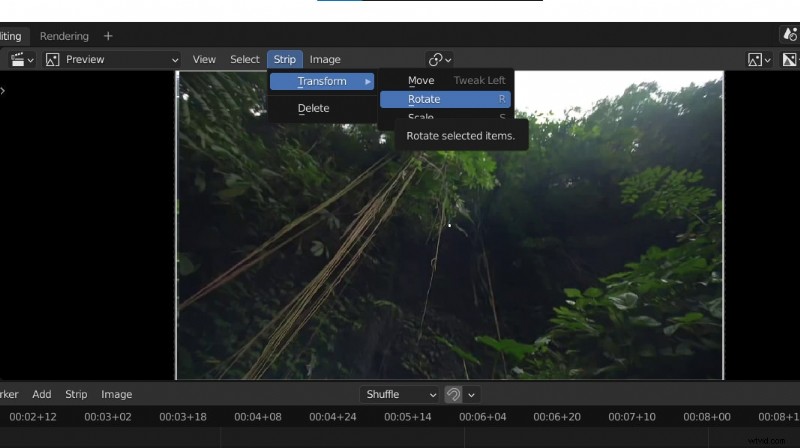Click timeline marker 00:03+18
The image size is (800, 448).
coord(183,417)
